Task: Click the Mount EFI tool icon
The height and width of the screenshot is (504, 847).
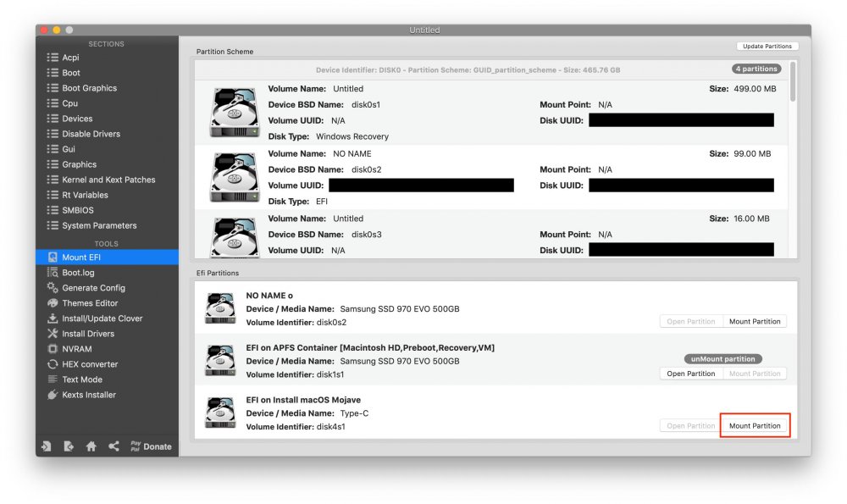Action: tap(53, 258)
